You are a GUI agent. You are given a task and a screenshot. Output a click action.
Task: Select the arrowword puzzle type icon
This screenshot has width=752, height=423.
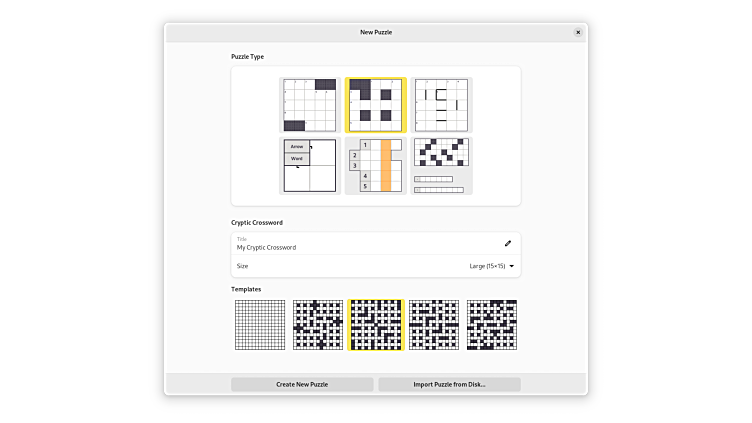point(309,166)
